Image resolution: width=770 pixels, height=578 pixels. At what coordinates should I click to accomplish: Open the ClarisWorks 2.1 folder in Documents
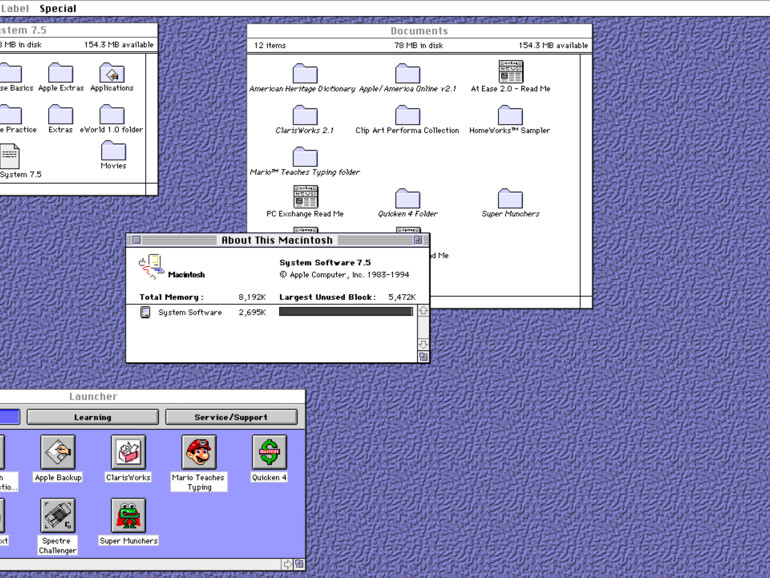click(304, 115)
